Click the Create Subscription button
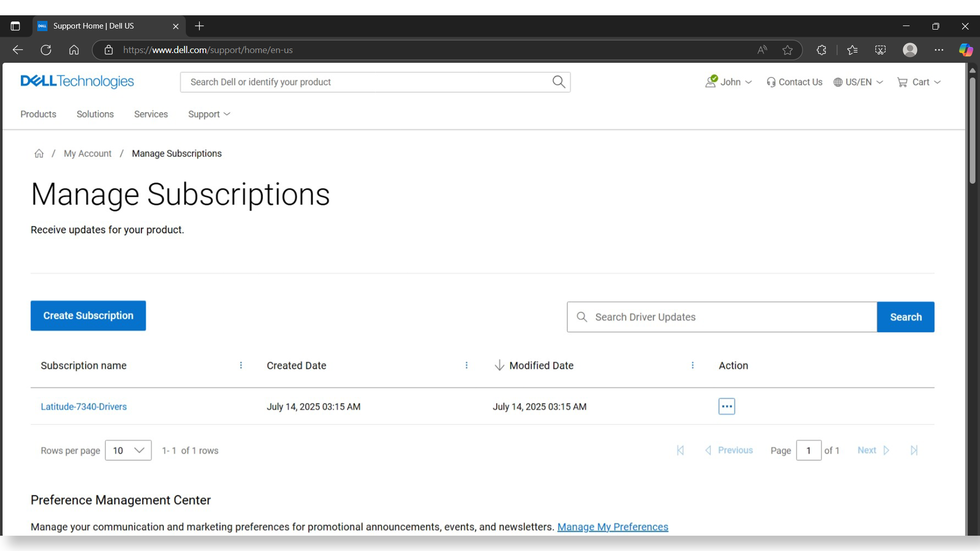Image resolution: width=980 pixels, height=551 pixels. click(x=88, y=315)
